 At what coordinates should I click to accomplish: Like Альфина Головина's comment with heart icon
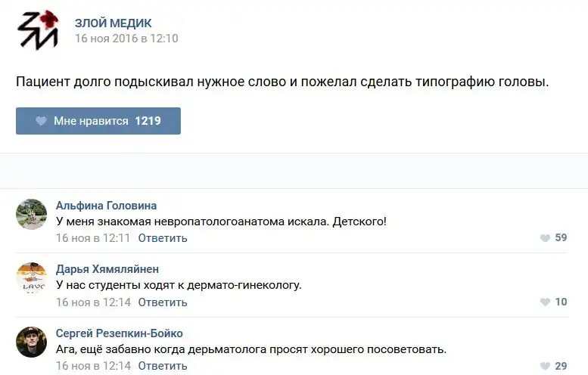(545, 238)
